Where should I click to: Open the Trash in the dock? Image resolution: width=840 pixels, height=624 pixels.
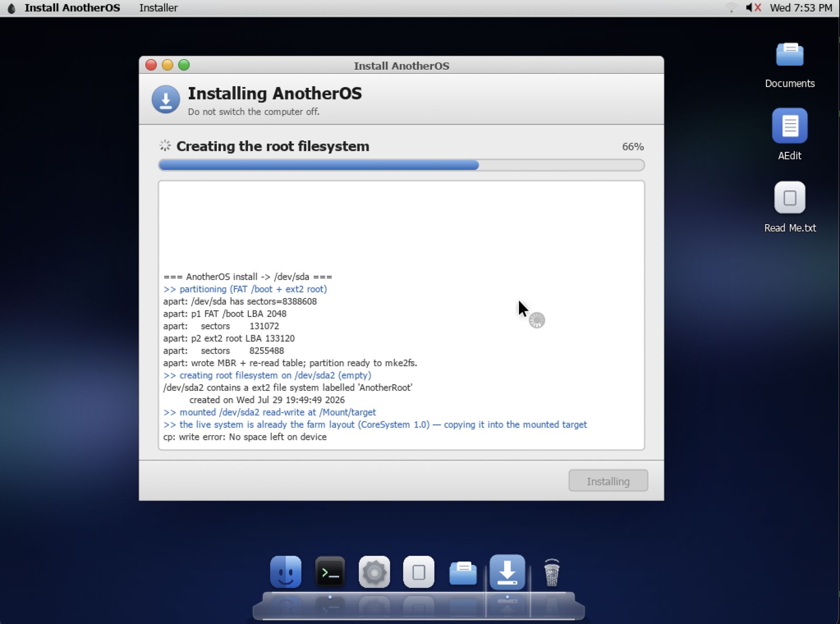tap(552, 572)
